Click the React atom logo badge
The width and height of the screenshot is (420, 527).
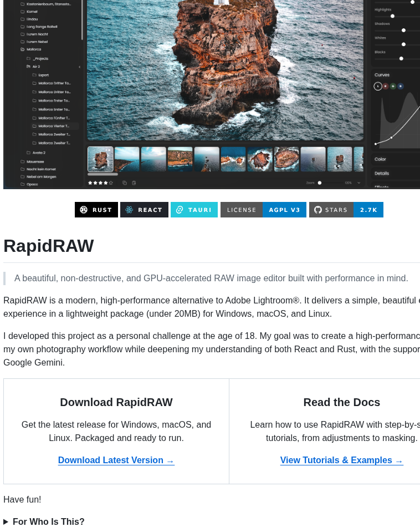click(145, 210)
